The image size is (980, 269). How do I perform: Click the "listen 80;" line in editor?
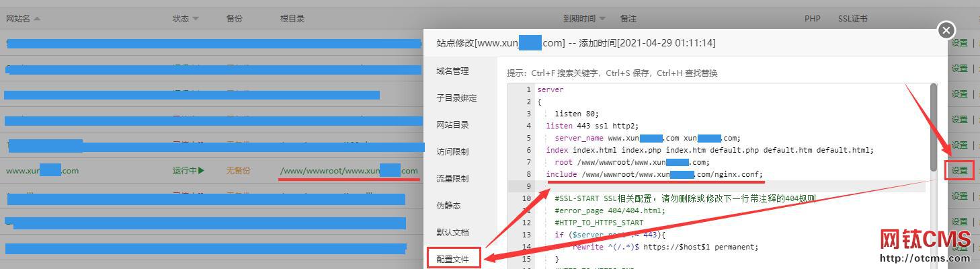[x=576, y=114]
